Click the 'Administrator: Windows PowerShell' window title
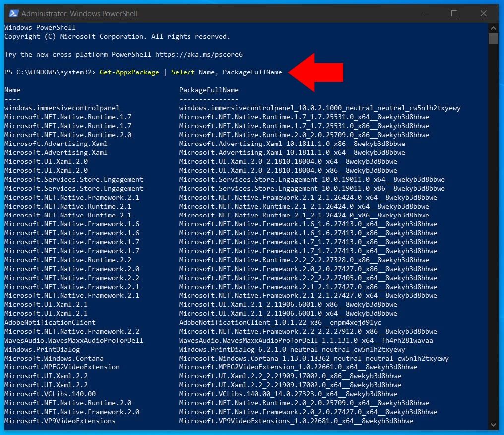The width and height of the screenshot is (504, 435). 79,13
